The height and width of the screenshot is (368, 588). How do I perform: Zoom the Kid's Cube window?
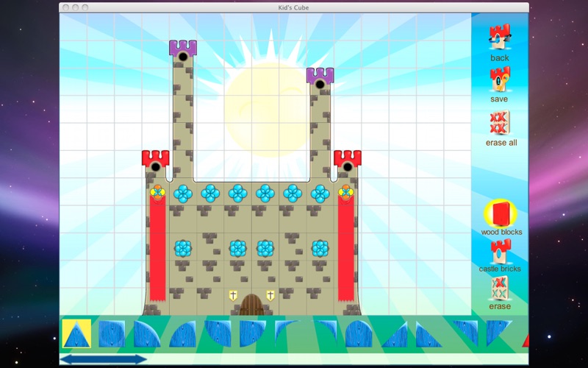(x=85, y=7)
